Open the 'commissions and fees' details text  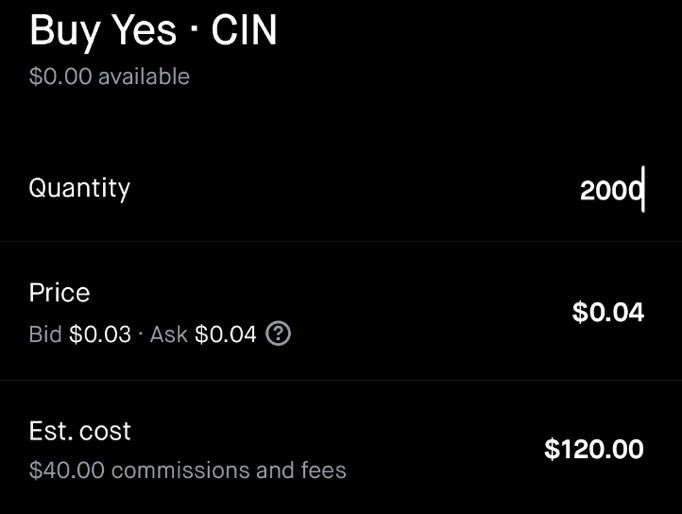coord(229,470)
